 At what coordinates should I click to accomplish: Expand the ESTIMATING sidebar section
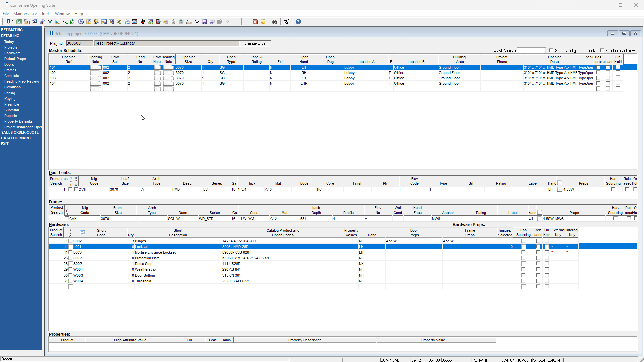coord(12,30)
